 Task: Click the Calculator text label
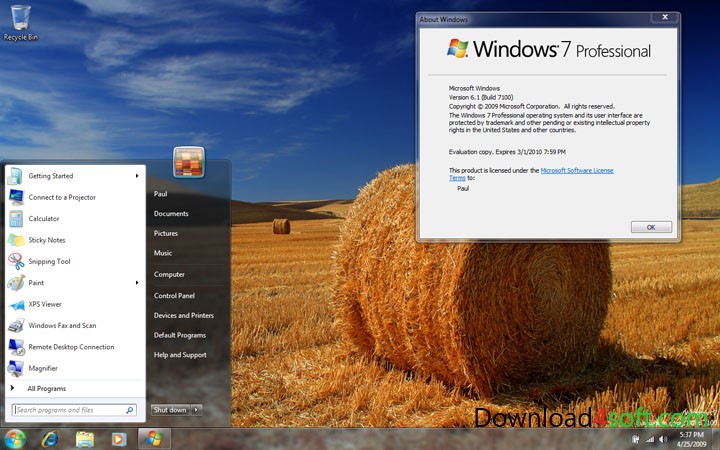44,219
